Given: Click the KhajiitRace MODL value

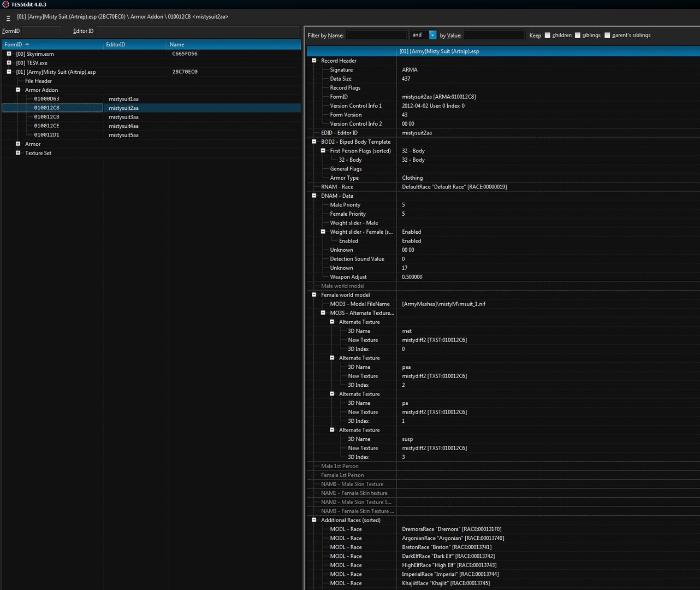Looking at the screenshot, I should [446, 583].
